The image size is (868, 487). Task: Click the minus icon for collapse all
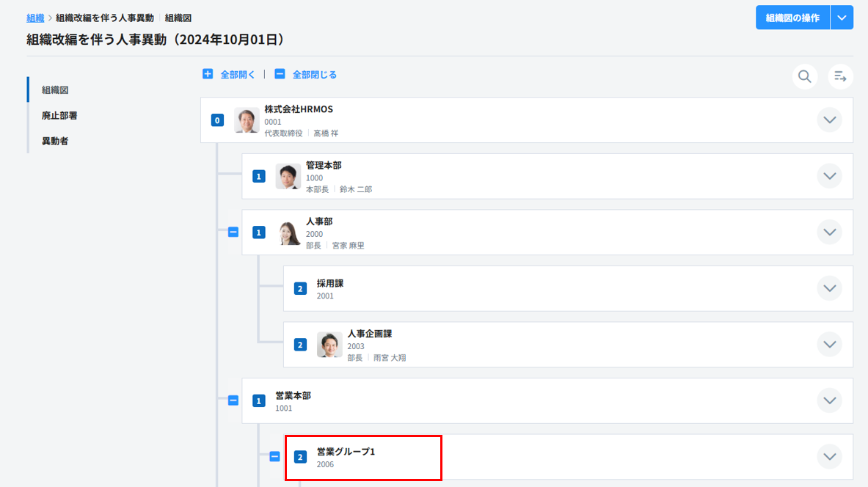tap(280, 74)
